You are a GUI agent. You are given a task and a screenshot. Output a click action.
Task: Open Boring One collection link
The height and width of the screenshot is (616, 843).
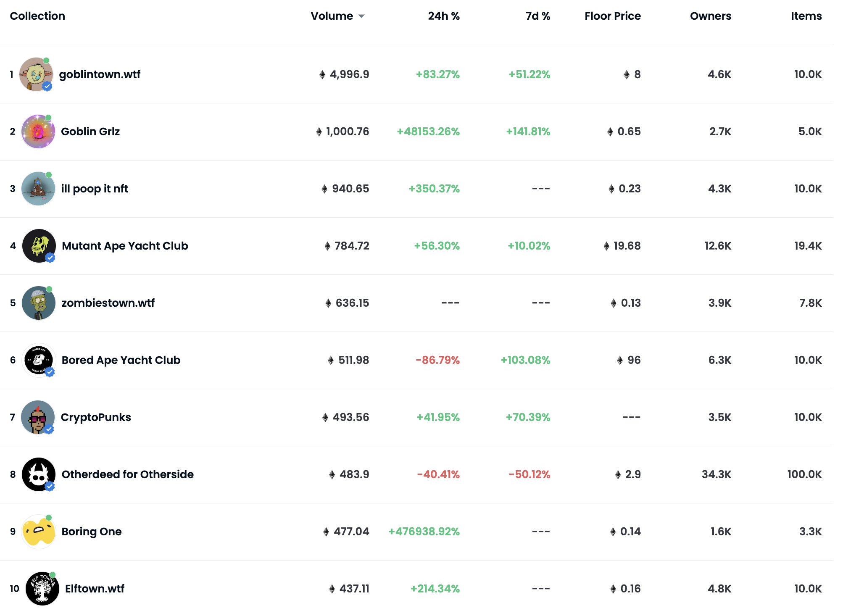(x=92, y=532)
